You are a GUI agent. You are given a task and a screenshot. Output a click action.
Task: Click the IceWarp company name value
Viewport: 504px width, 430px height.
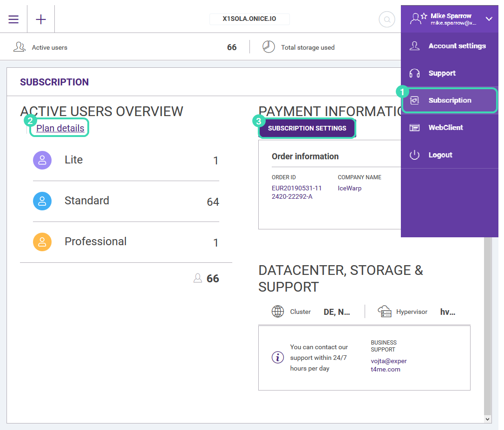point(349,189)
